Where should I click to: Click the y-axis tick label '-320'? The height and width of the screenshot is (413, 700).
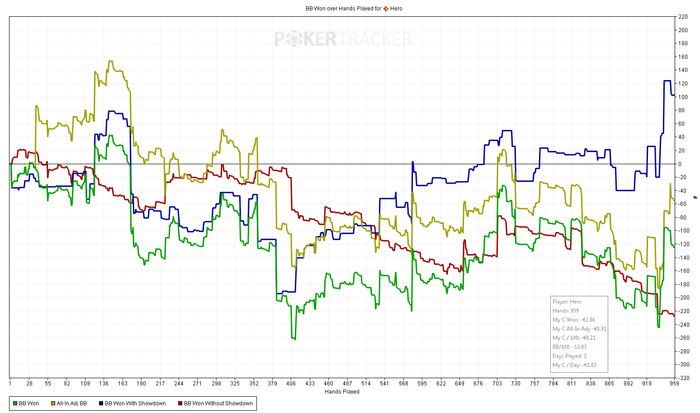tap(684, 378)
